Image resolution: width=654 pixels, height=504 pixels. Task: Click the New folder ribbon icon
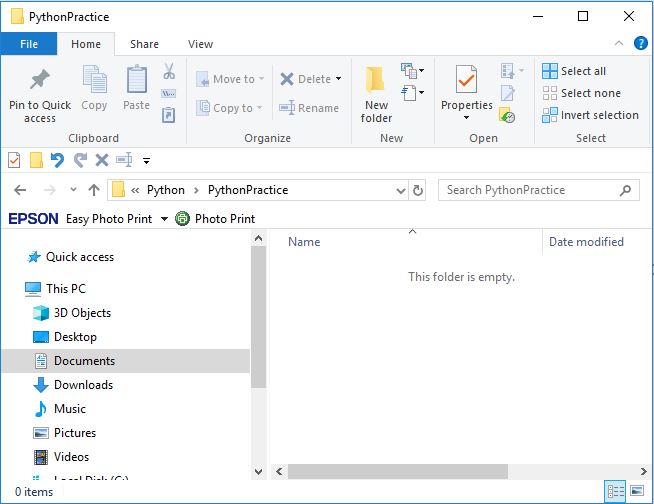[375, 79]
